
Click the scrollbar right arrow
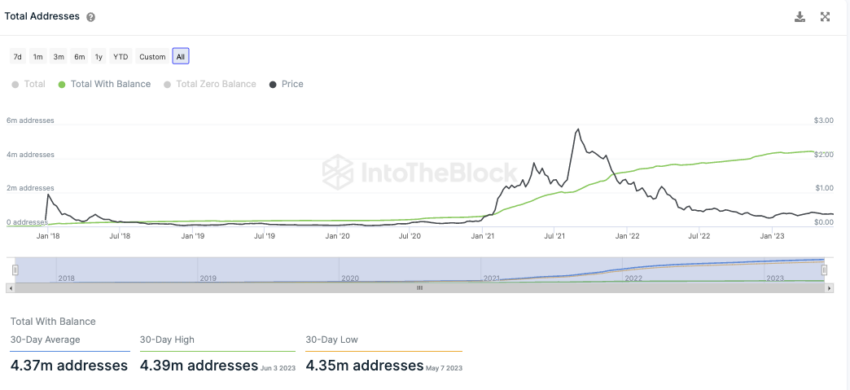click(829, 289)
